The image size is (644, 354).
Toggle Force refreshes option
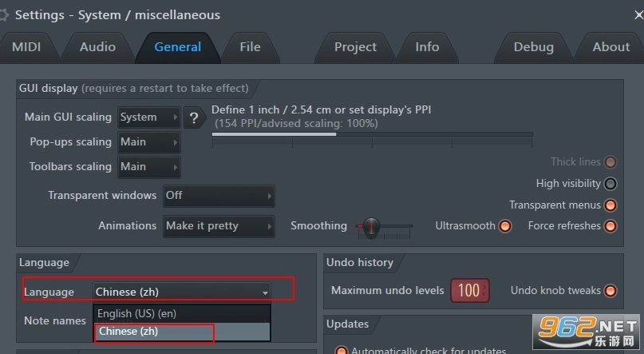[610, 226]
